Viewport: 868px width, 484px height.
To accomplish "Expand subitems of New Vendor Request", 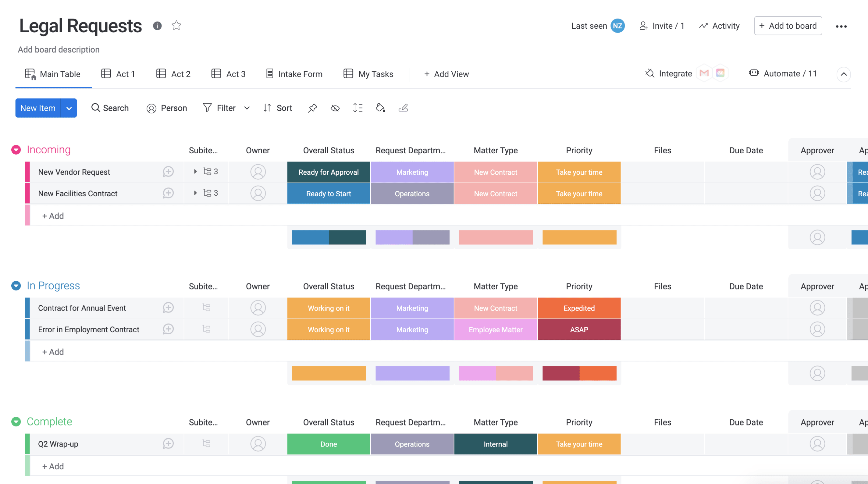I will pos(195,172).
